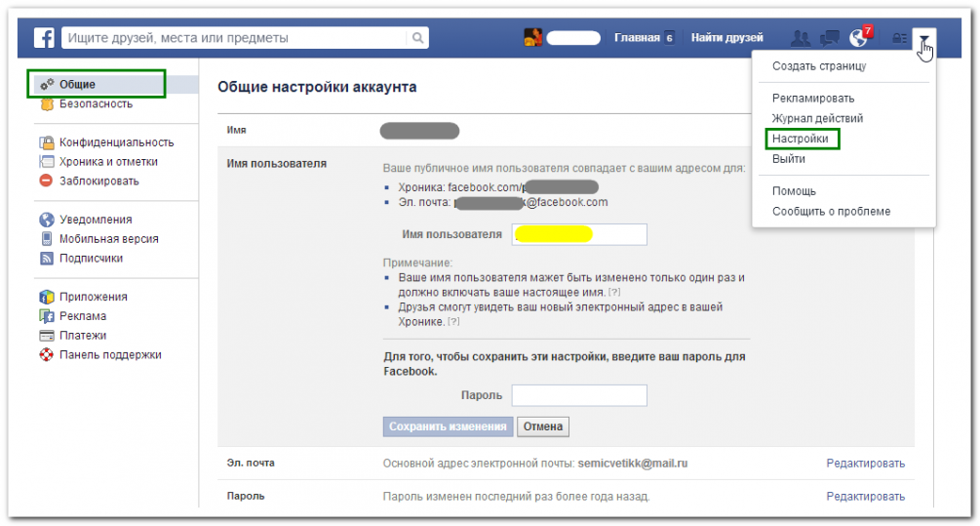This screenshot has width=980, height=526.
Task: Open the friend requests icon
Action: click(x=802, y=38)
